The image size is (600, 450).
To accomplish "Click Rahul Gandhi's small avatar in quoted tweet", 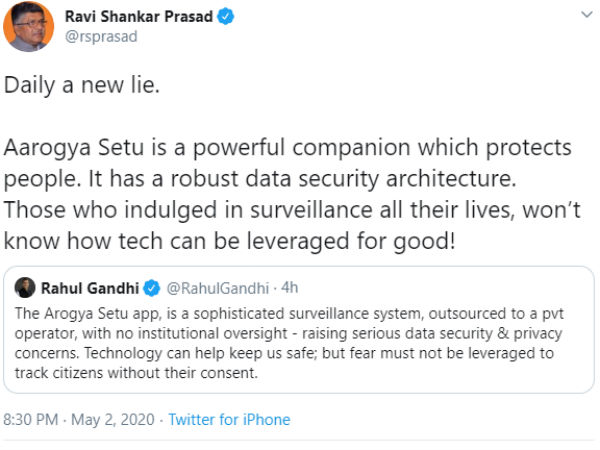I will [x=27, y=289].
